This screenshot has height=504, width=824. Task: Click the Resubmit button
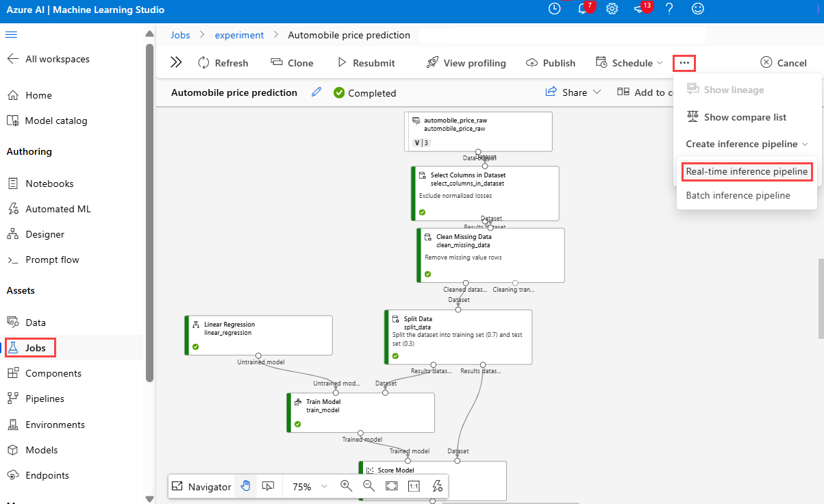pos(366,63)
